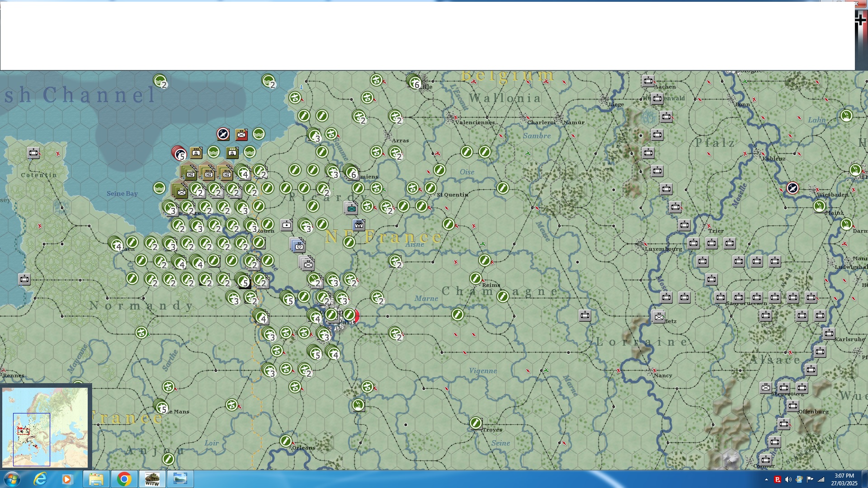Select the black-and-white round counter near Wiesbaden
This screenshot has height=488, width=868.
[793, 188]
